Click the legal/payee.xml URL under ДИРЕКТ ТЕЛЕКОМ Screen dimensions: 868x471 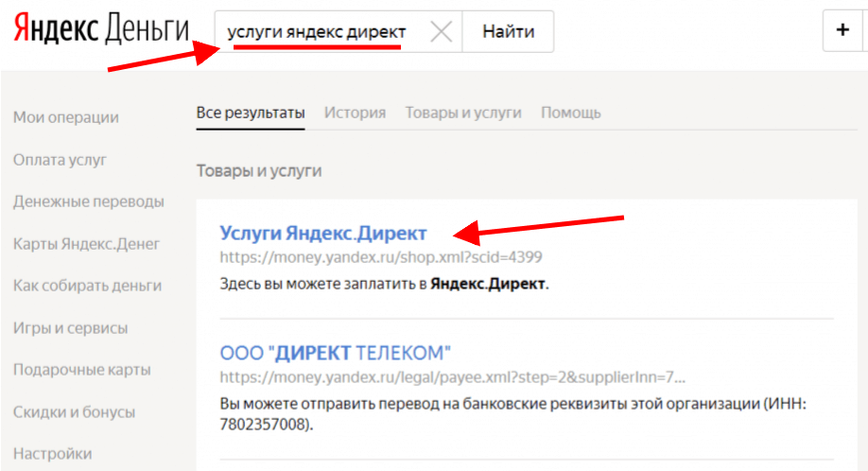pos(452,377)
